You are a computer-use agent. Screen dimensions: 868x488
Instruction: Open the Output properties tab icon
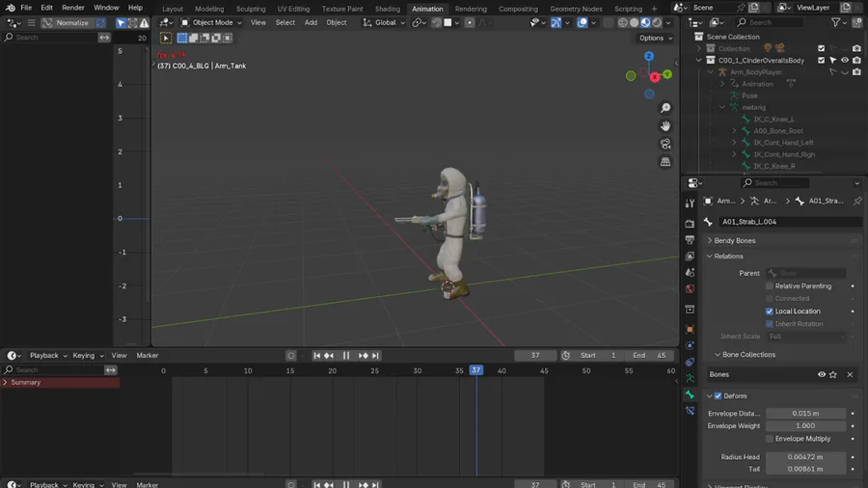[x=690, y=240]
